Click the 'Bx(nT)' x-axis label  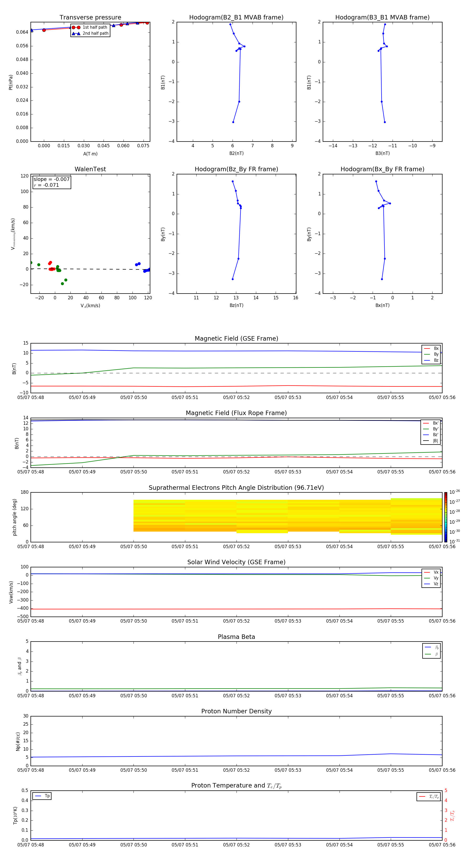382,305
